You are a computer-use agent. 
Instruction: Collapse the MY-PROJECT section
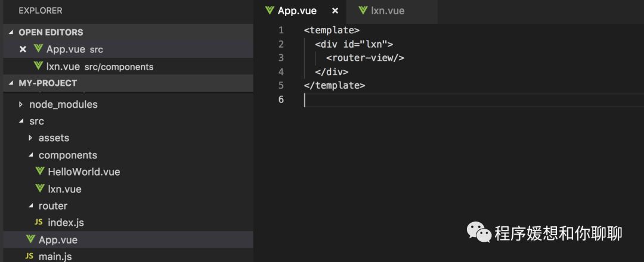coord(11,83)
